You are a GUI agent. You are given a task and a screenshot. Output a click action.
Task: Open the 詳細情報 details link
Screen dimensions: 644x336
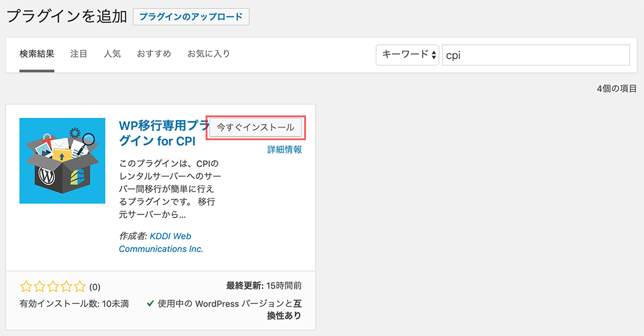(284, 149)
